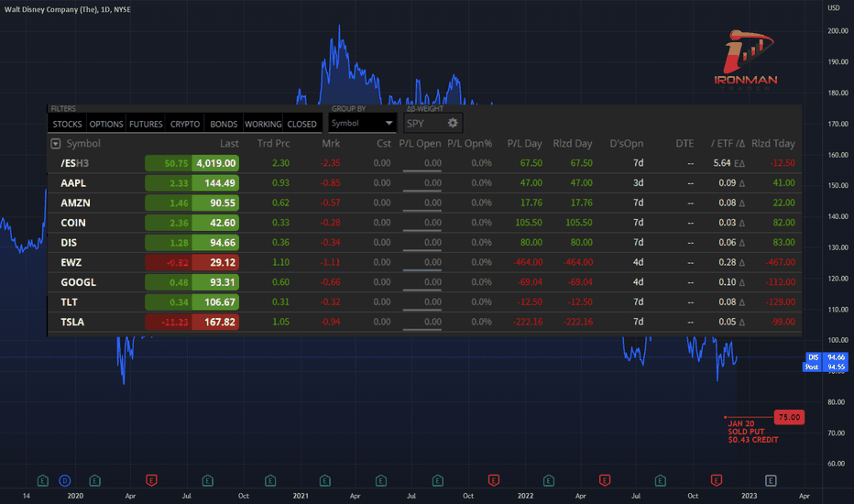Select the DIS symbol in the table
Image resolution: width=854 pixels, height=504 pixels.
tap(69, 243)
